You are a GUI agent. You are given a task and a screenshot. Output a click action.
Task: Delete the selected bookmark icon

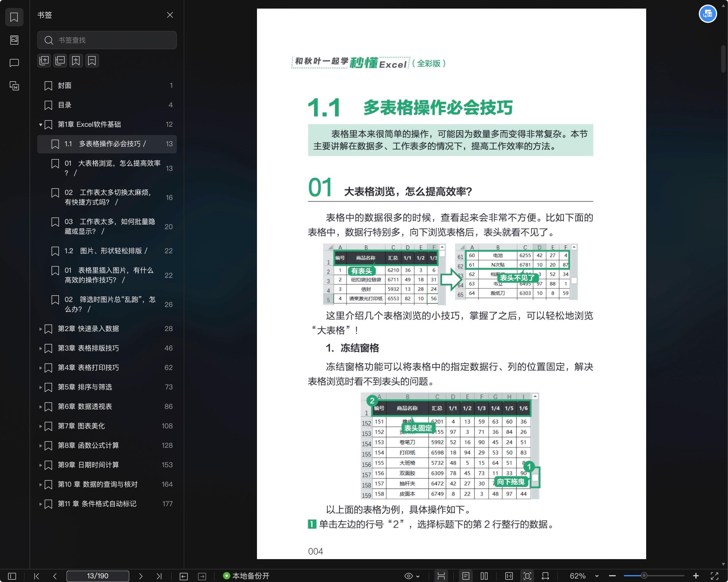[92, 61]
